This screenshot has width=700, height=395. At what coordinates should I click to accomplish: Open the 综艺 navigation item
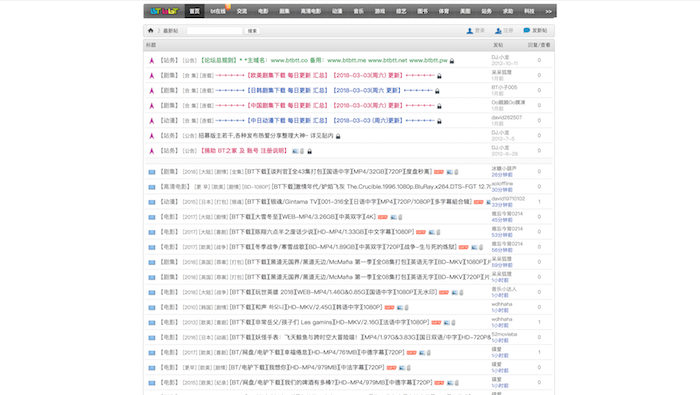click(401, 11)
